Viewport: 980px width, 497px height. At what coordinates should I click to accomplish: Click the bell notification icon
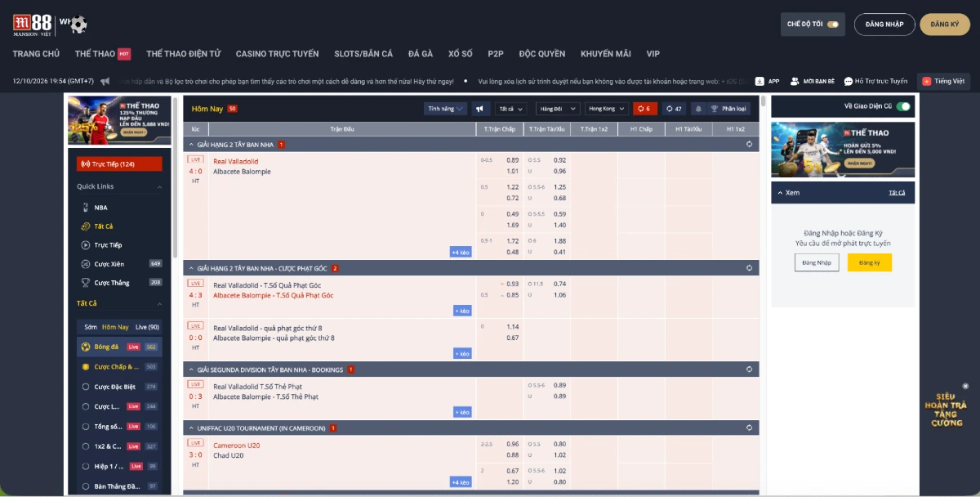[x=698, y=109]
